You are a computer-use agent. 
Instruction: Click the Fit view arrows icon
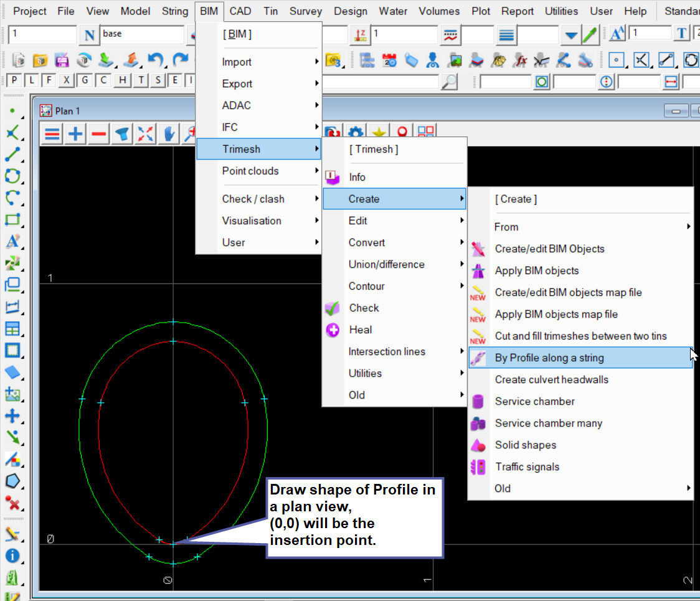(145, 133)
